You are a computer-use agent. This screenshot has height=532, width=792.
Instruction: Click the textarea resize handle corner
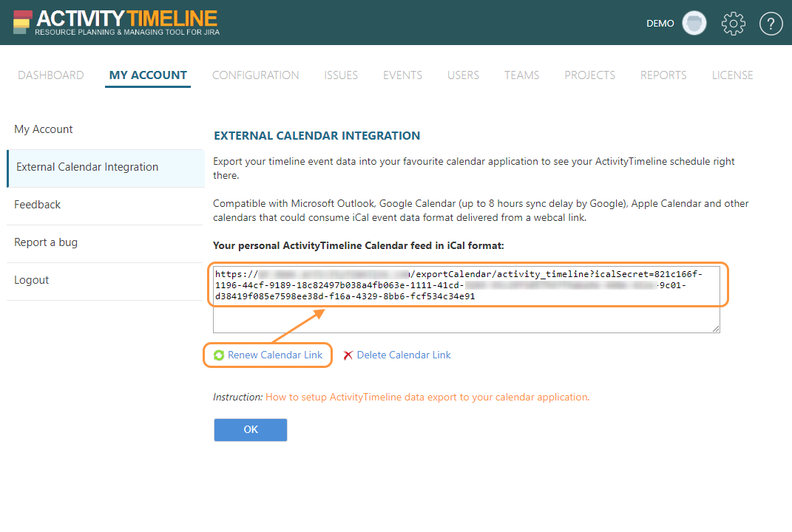pos(716,329)
